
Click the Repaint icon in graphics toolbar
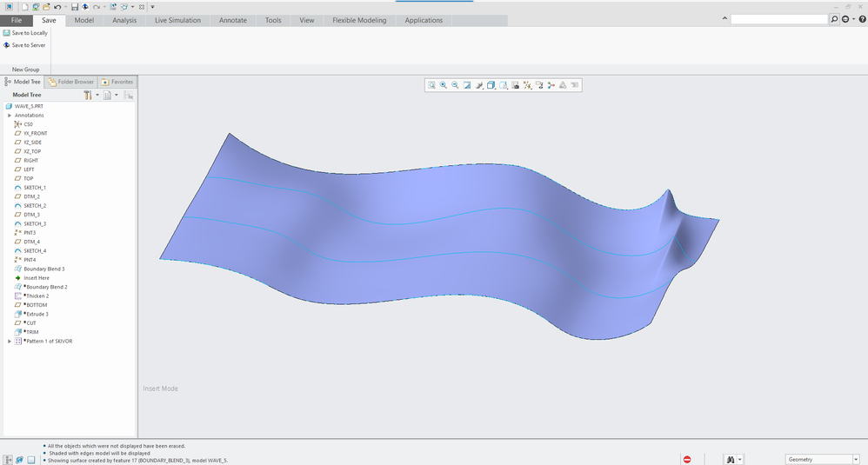pyautogui.click(x=467, y=85)
